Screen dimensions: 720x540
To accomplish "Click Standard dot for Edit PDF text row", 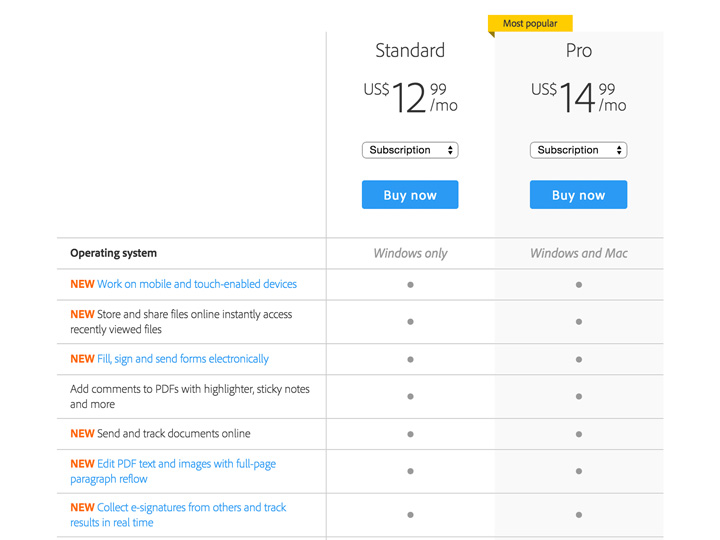I will click(411, 471).
